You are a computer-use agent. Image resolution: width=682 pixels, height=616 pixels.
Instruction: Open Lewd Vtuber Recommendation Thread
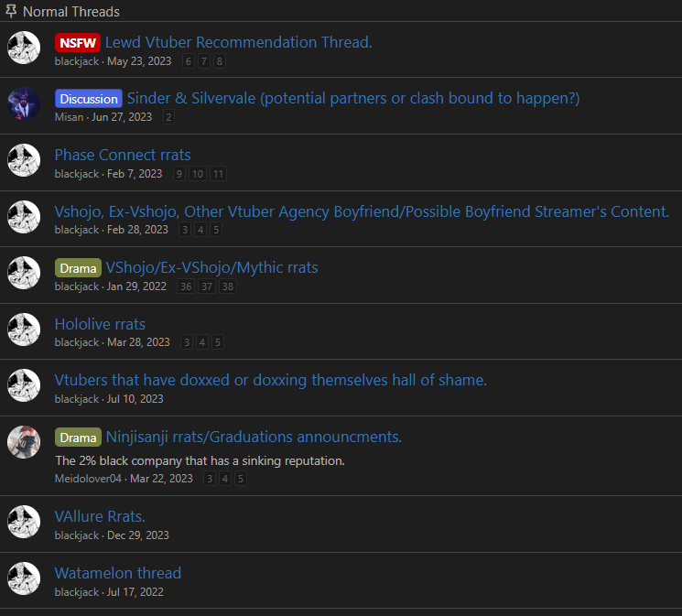(x=239, y=42)
